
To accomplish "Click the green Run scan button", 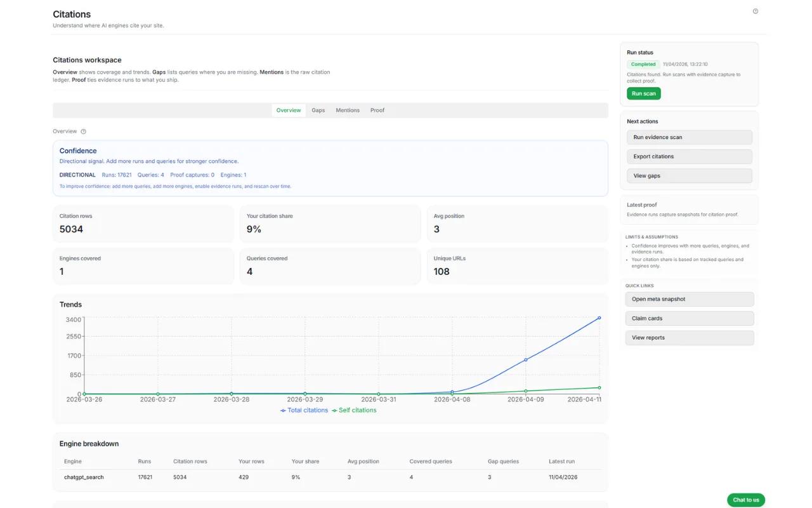I will click(x=644, y=93).
